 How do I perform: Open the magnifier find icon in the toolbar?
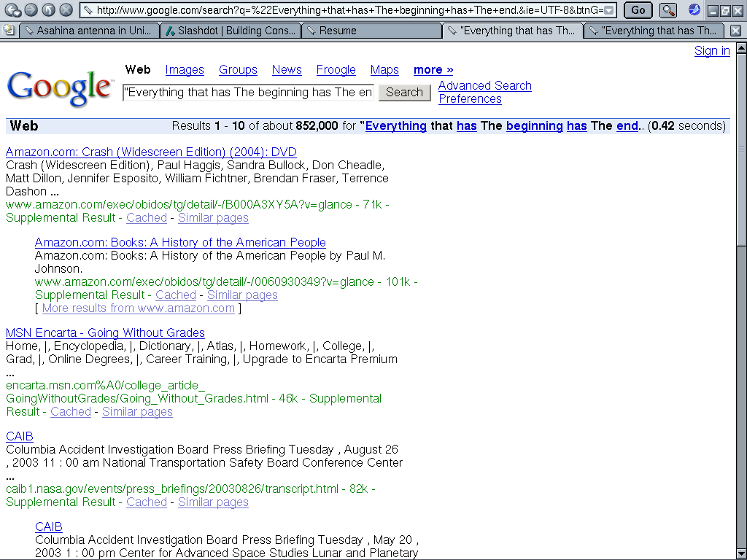click(x=668, y=10)
